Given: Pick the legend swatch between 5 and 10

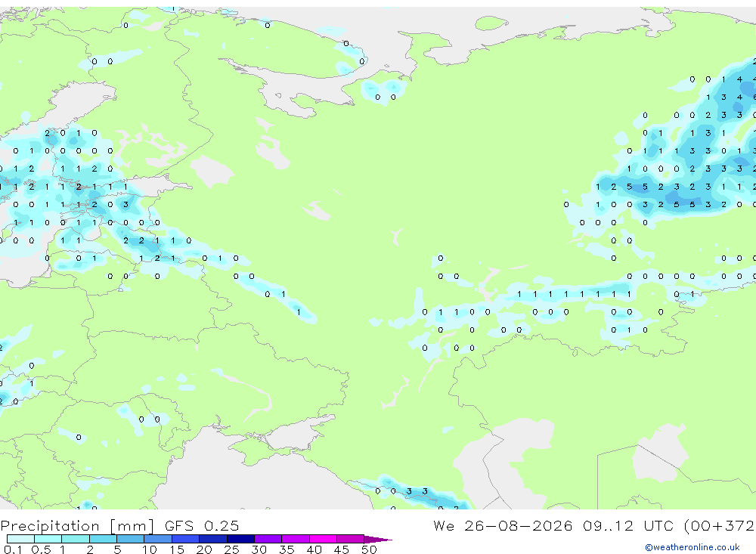Looking at the screenshot, I should (x=130, y=539).
